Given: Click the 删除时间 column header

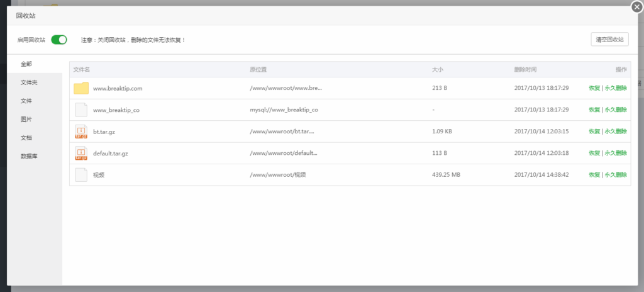Looking at the screenshot, I should 525,69.
